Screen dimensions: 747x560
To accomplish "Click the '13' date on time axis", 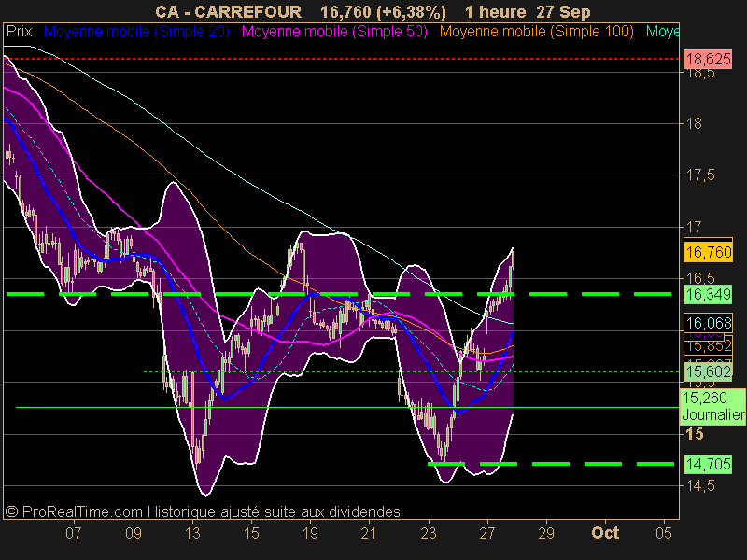I will tap(192, 532).
